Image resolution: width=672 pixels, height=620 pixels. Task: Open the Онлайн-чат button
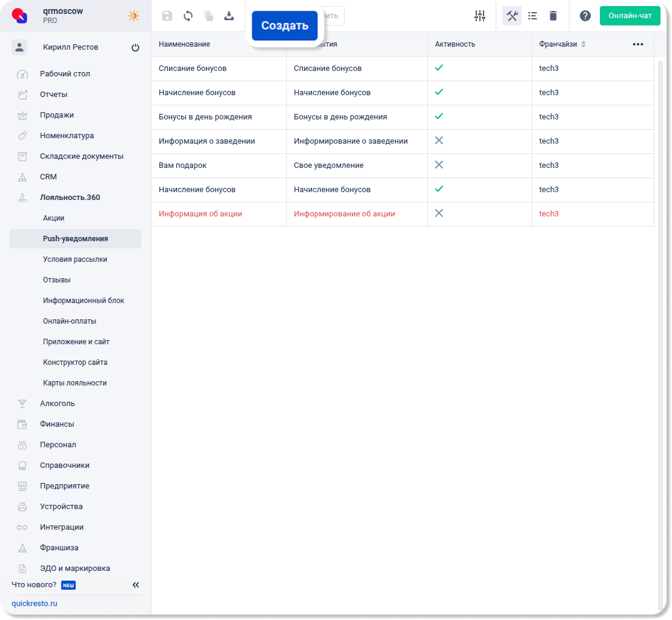tap(630, 16)
